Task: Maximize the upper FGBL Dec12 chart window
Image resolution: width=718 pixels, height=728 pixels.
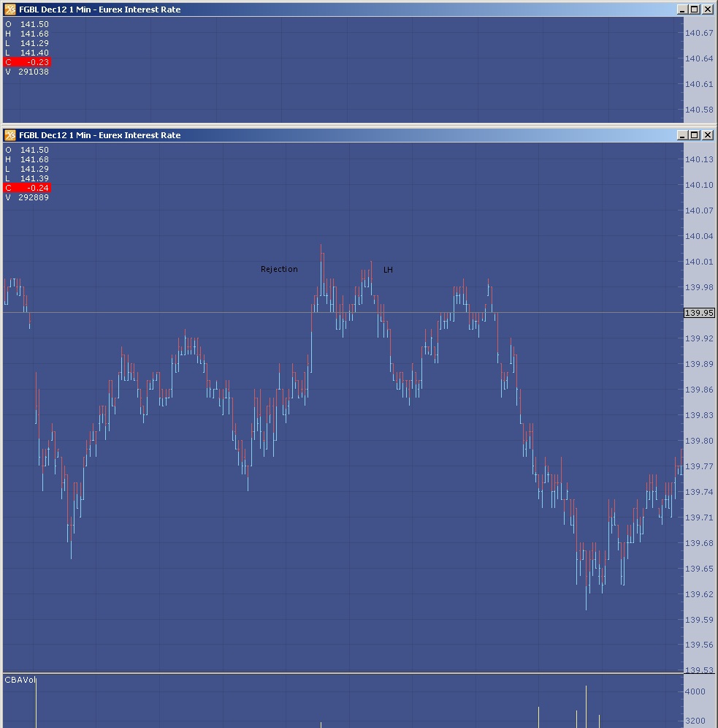Action: [695, 10]
